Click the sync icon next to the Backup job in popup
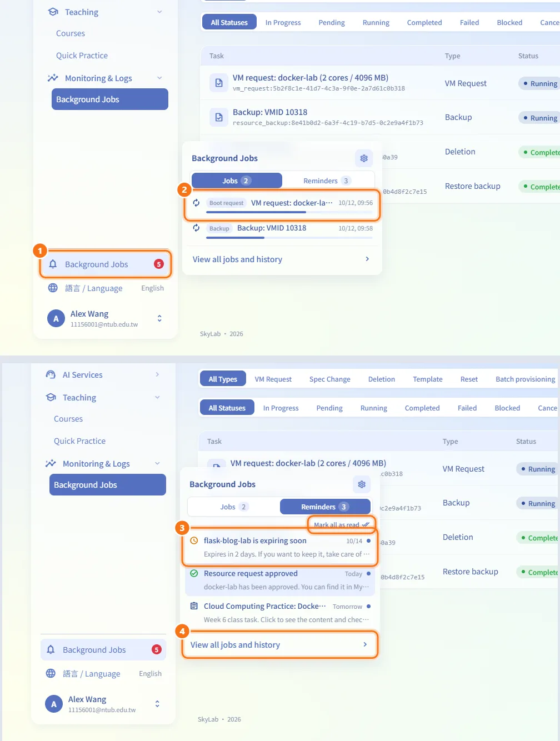 coord(196,228)
